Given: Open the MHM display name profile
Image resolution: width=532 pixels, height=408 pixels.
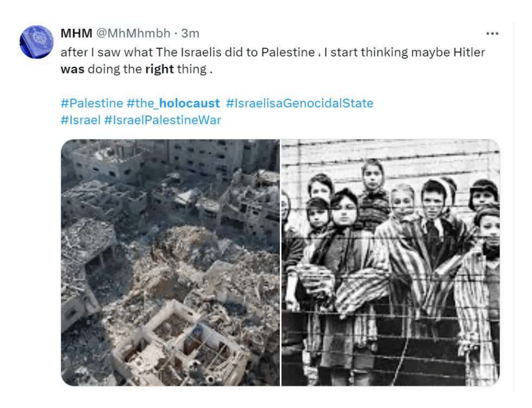Looking at the screenshot, I should click(76, 34).
